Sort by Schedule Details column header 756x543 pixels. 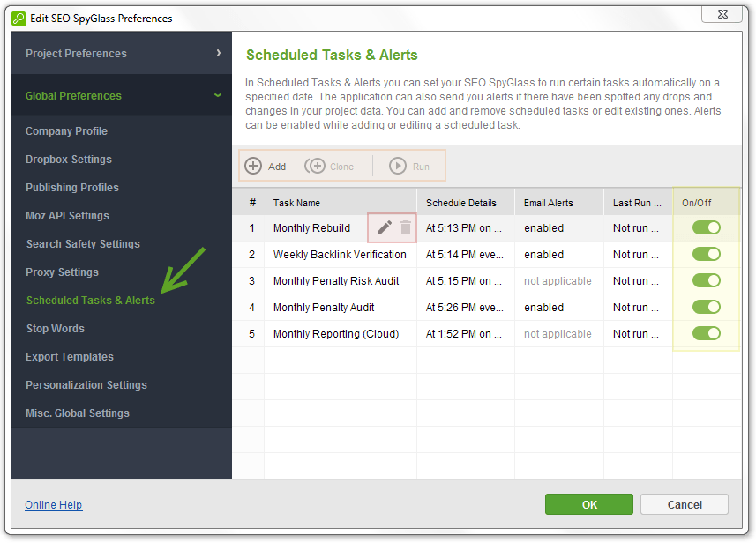point(461,203)
